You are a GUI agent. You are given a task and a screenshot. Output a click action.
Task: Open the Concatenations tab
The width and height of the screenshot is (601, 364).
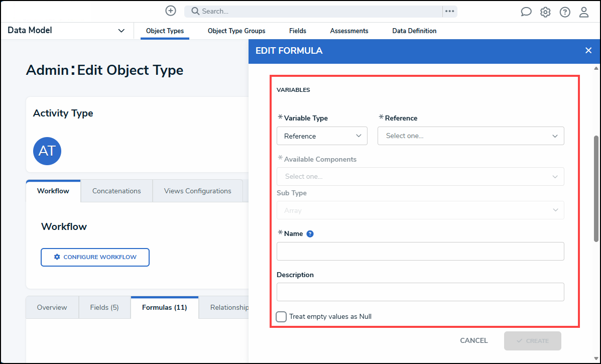tap(116, 191)
